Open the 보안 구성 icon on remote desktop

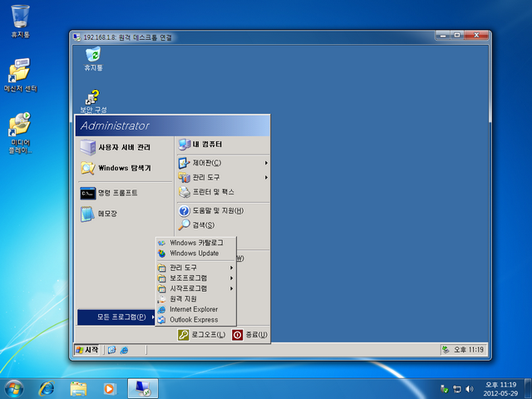click(x=93, y=101)
